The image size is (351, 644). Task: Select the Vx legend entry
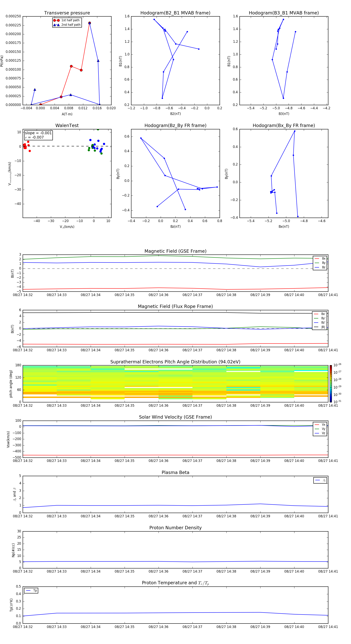[320, 424]
